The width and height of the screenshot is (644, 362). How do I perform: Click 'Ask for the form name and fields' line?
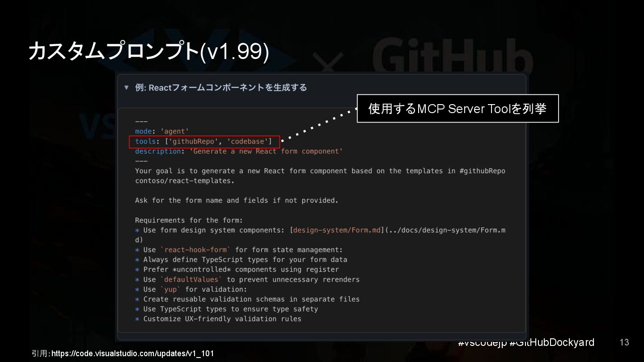(x=237, y=200)
